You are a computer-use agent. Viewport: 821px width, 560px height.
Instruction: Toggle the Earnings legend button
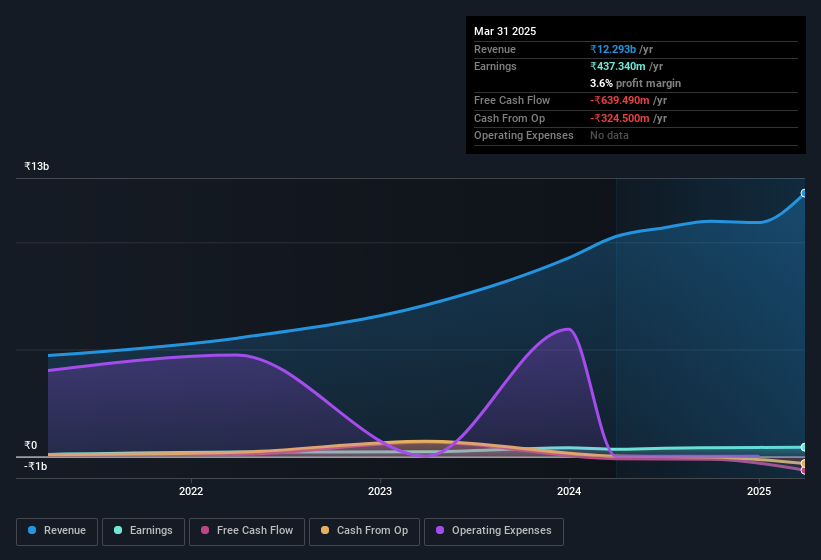[x=143, y=531]
